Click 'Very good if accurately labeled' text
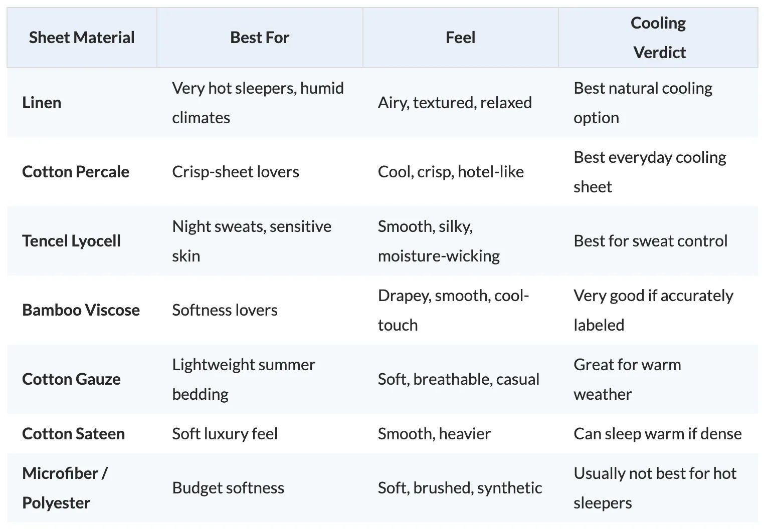 (x=653, y=310)
